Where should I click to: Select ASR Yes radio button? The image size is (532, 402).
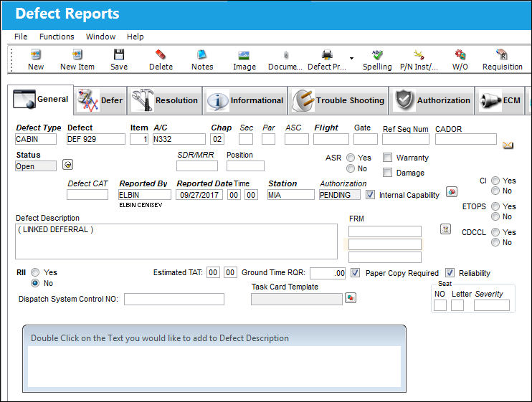(x=351, y=158)
